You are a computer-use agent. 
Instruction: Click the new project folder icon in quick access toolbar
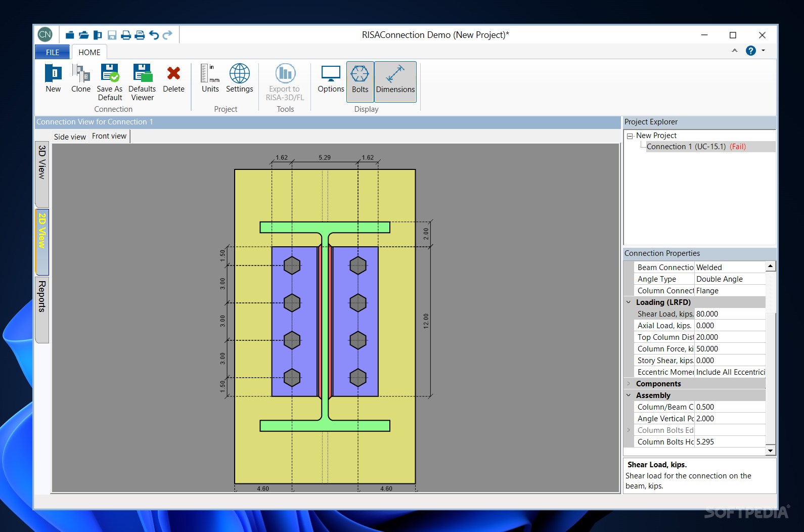pyautogui.click(x=70, y=35)
